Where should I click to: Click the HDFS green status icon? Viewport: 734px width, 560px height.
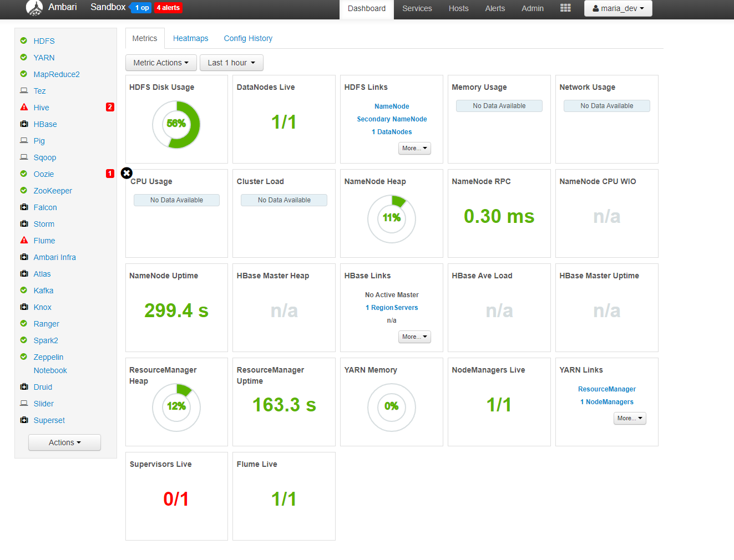24,40
